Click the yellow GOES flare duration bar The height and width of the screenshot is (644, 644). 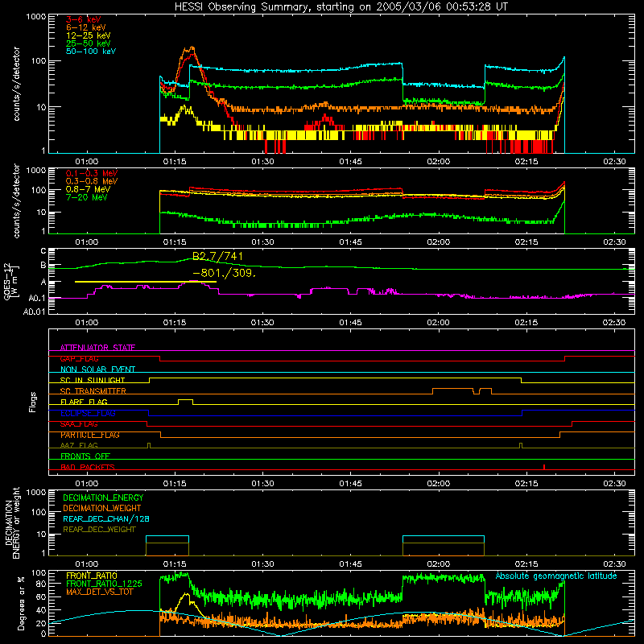click(146, 282)
